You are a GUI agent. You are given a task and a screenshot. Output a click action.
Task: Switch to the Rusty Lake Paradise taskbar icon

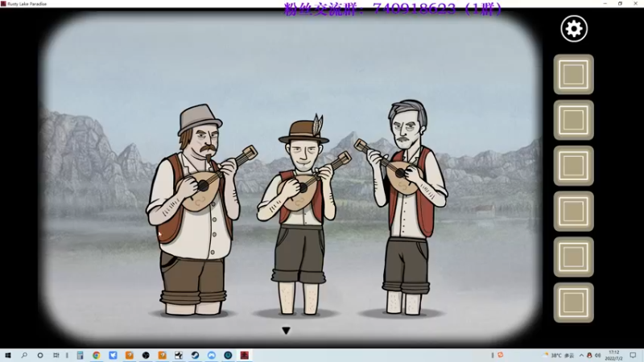pyautogui.click(x=245, y=355)
